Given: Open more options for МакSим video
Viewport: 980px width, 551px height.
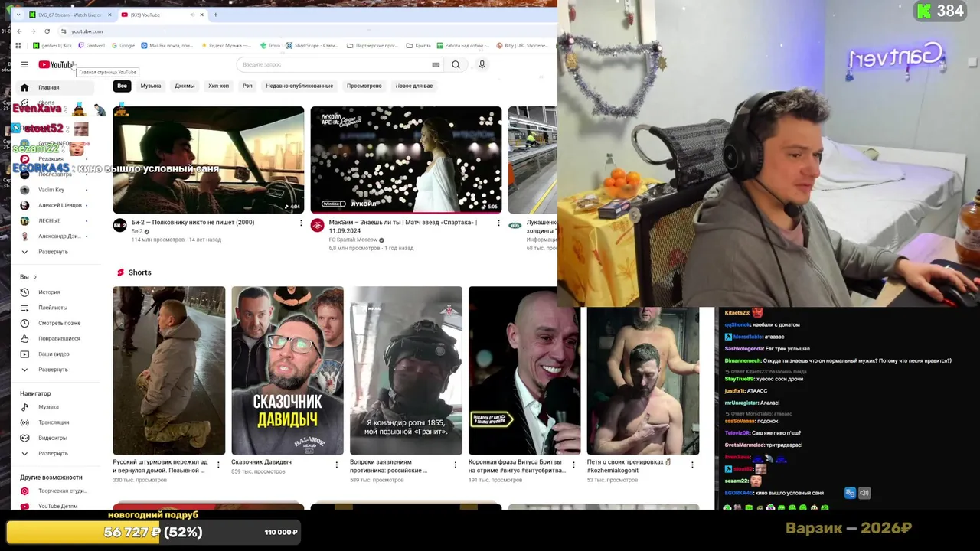Looking at the screenshot, I should [498, 223].
